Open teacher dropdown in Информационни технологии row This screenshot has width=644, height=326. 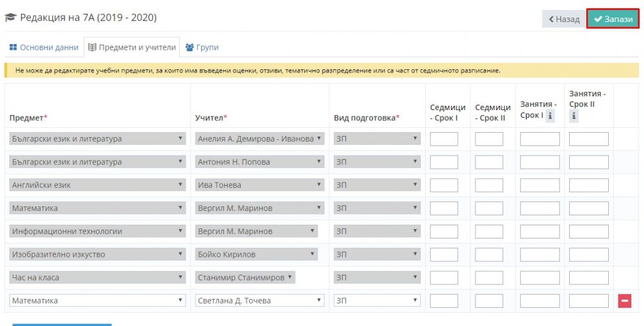[257, 231]
